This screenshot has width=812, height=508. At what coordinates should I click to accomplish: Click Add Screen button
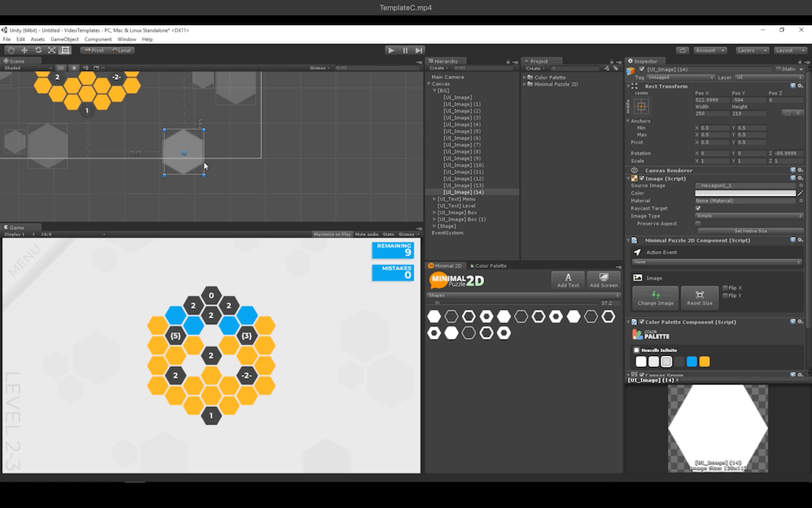[x=604, y=280]
